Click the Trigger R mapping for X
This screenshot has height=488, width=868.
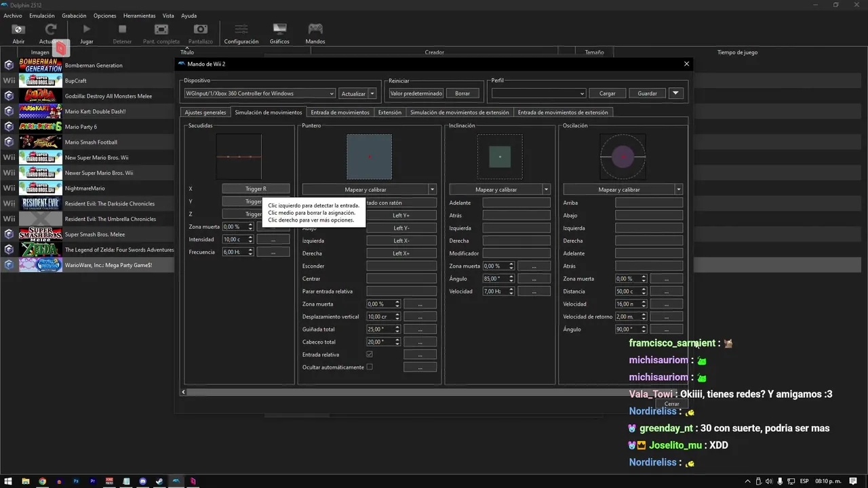(x=256, y=189)
